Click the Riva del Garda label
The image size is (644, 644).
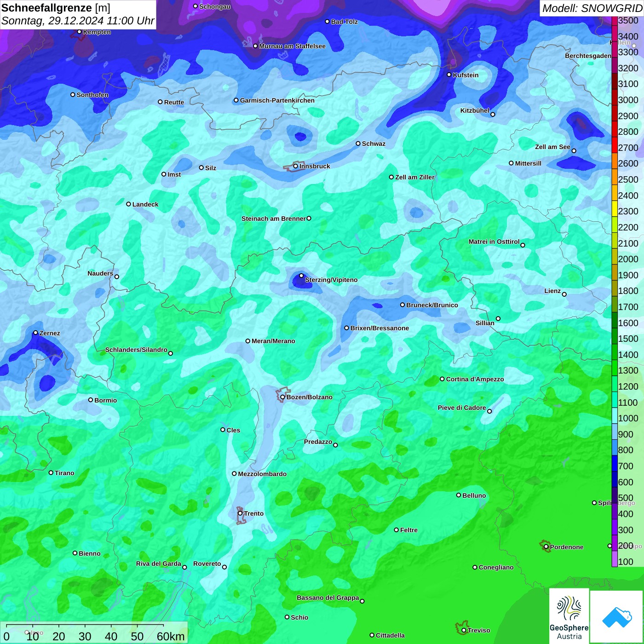click(x=159, y=563)
